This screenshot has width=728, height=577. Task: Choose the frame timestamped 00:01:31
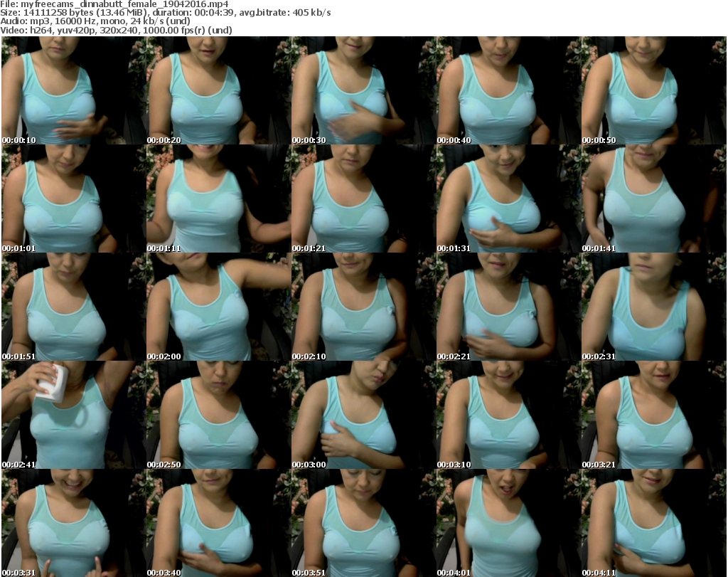coord(509,198)
